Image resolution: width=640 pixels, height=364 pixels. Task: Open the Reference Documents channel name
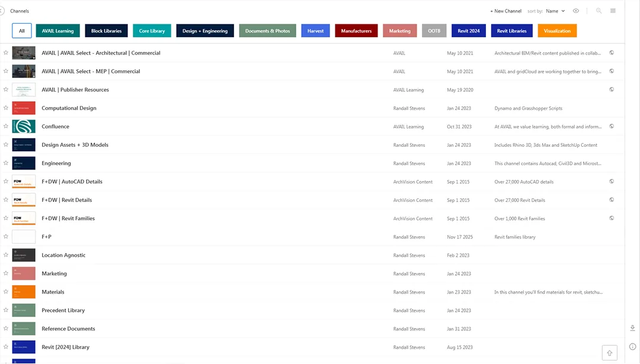68,328
